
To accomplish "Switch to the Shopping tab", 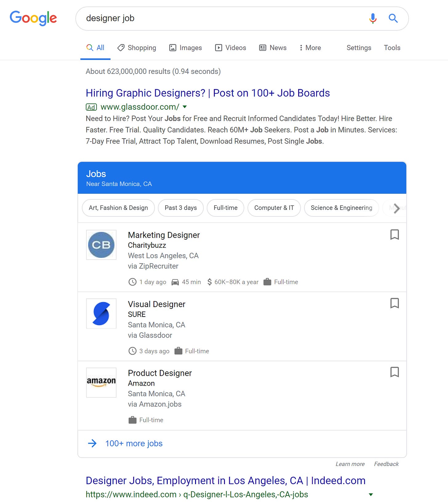I will point(137,48).
